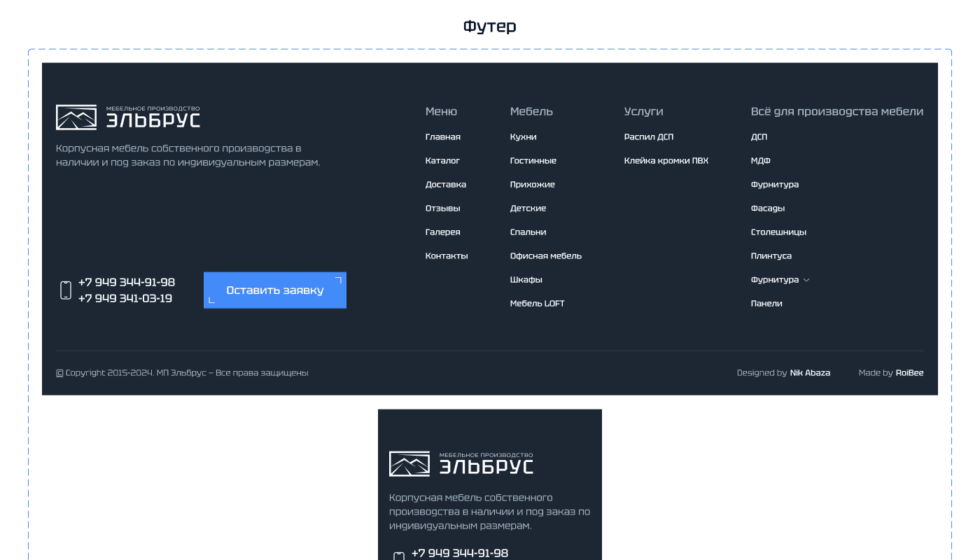Call the number +7 949 344-91-98 in desktop footer
The width and height of the screenshot is (980, 560).
tap(127, 283)
